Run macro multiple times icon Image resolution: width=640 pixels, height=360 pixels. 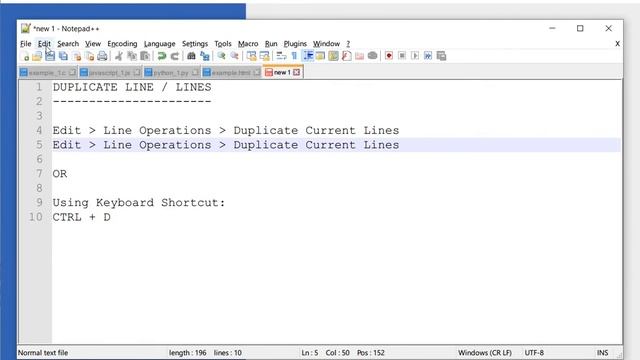tap(428, 56)
